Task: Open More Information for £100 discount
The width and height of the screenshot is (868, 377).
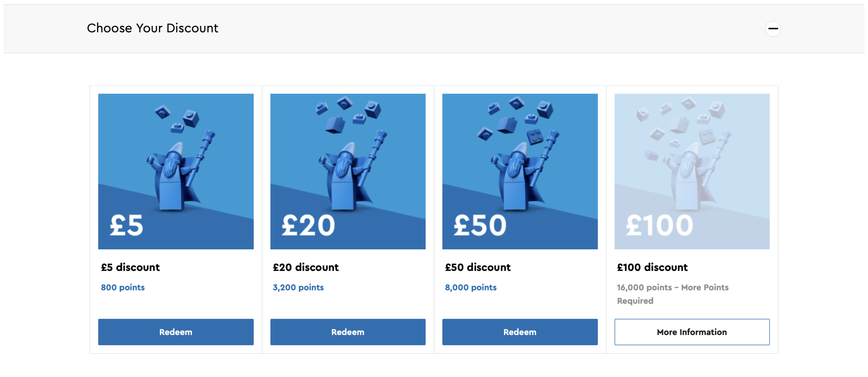Action: coord(692,332)
